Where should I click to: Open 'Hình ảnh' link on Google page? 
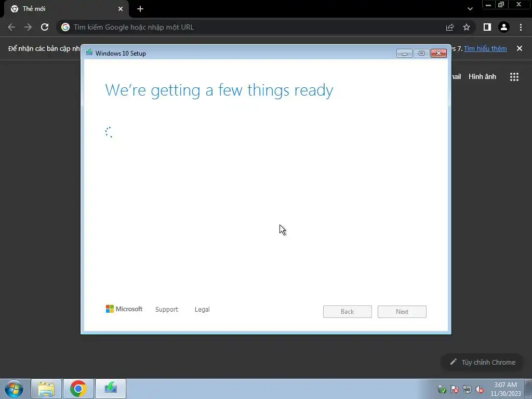coord(482,77)
